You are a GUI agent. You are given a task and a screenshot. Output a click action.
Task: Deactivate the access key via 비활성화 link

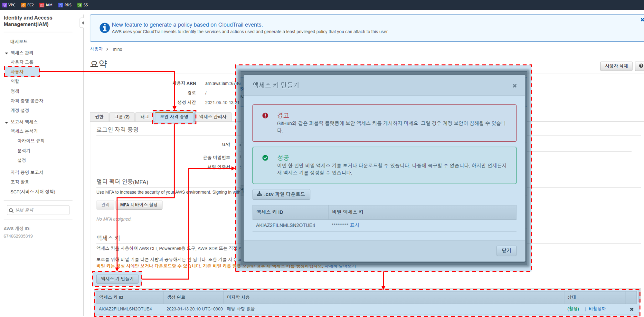tap(597, 308)
